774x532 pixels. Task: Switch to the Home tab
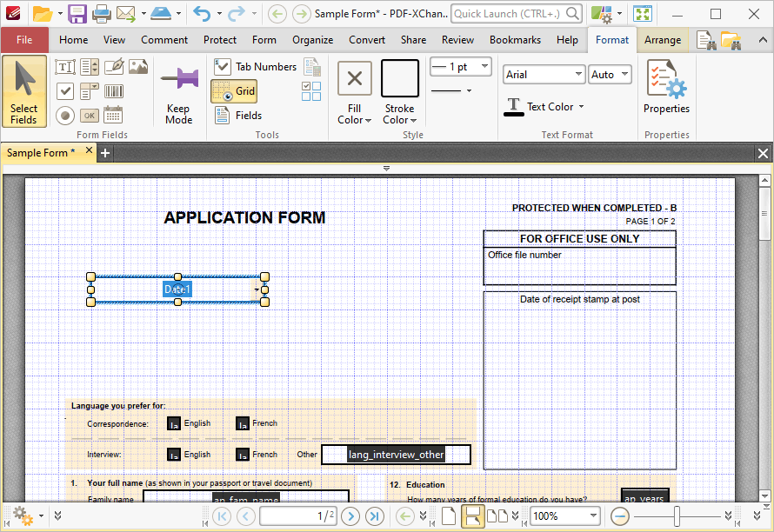point(74,40)
